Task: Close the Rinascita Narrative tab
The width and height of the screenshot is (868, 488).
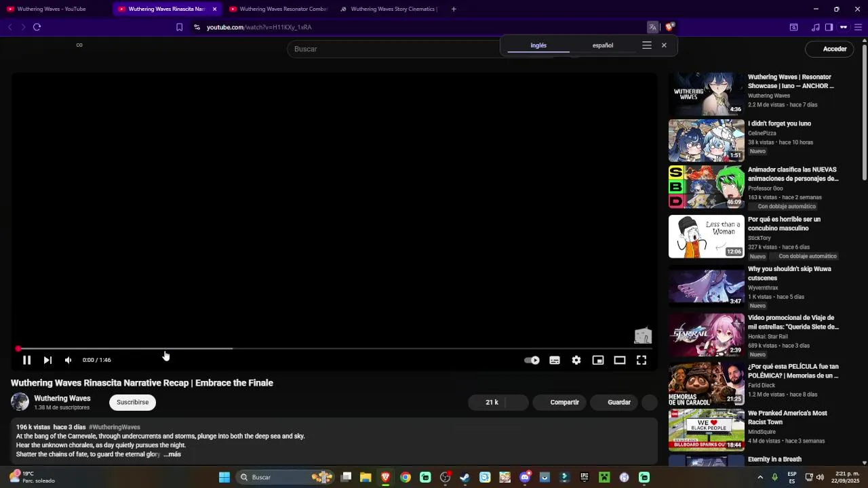Action: coord(214,9)
